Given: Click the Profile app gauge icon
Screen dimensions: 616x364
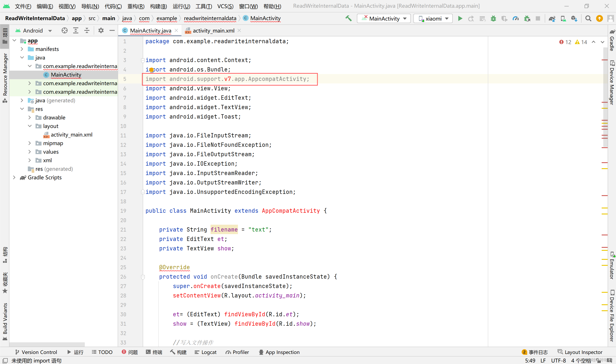Looking at the screenshot, I should [515, 19].
